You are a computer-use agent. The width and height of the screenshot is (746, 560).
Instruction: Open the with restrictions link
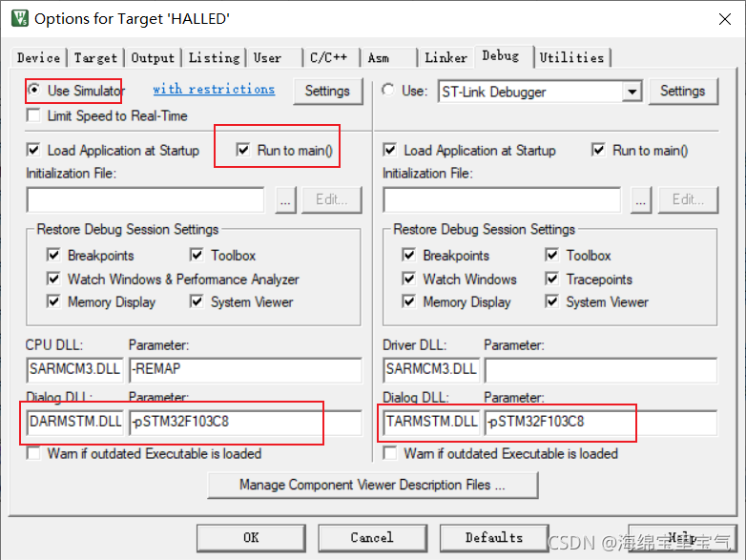[214, 89]
